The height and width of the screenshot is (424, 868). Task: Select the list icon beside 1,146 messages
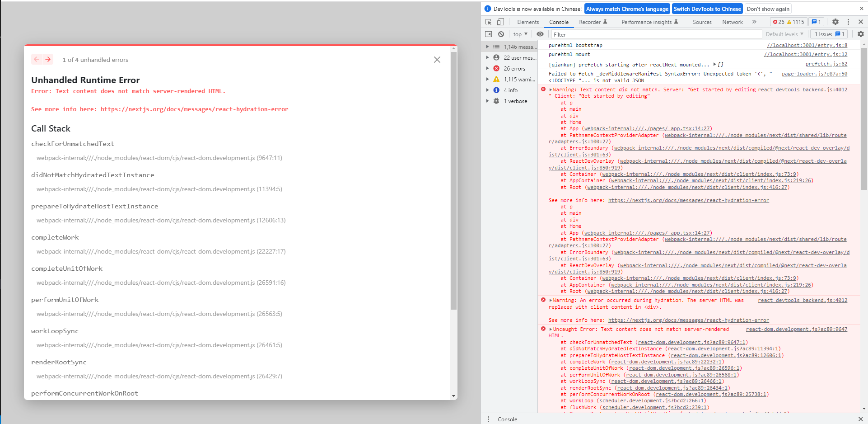(x=496, y=47)
